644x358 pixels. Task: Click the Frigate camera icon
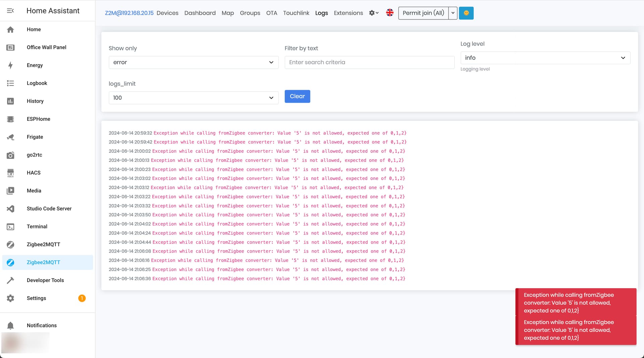point(10,137)
